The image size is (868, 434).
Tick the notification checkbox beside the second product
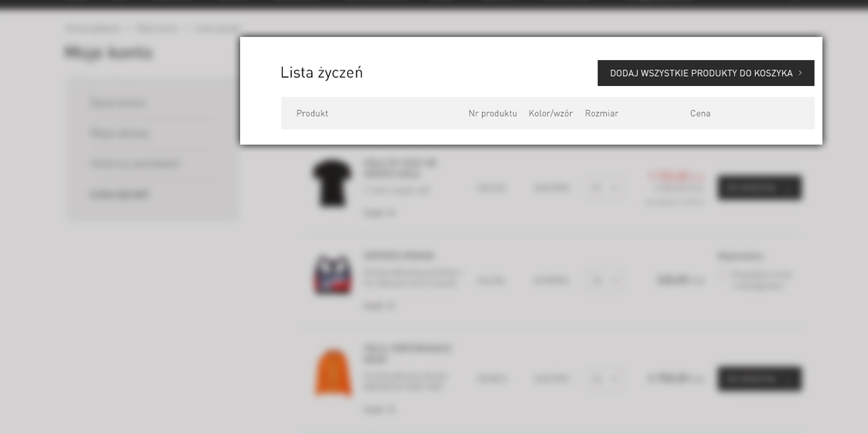722,275
